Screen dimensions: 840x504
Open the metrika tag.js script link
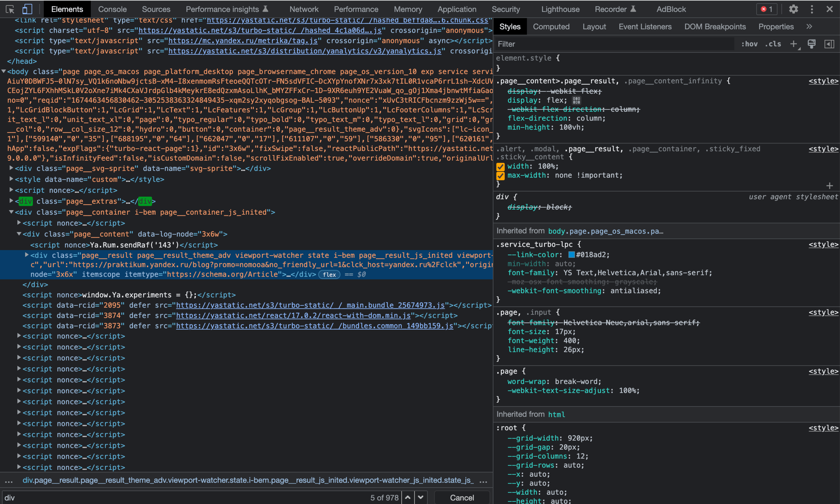[x=242, y=41]
